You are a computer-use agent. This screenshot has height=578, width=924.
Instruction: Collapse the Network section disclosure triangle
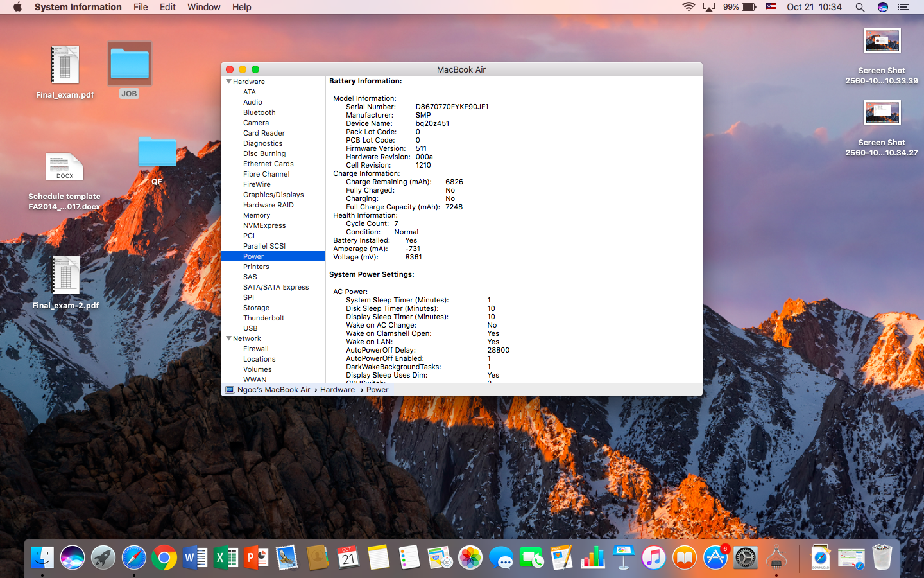[x=228, y=338]
